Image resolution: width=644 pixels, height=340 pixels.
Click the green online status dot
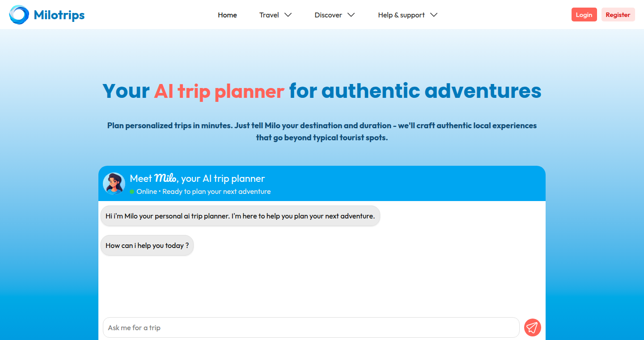click(132, 192)
